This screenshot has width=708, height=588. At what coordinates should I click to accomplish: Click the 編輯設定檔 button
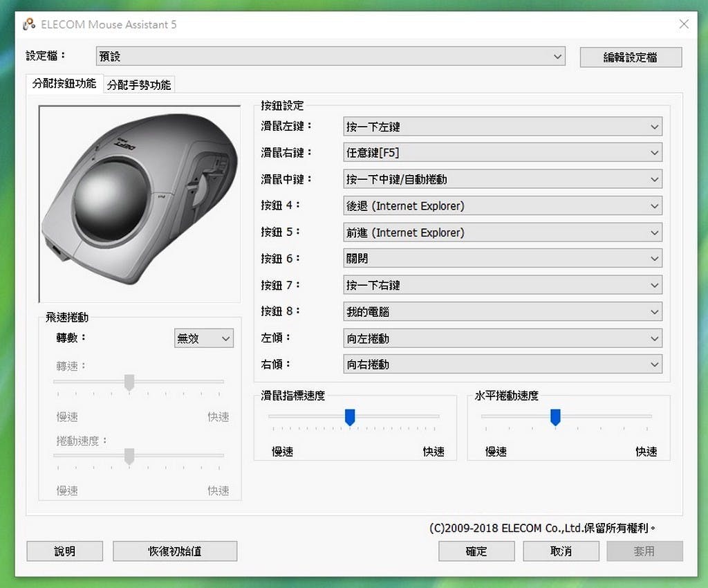[x=630, y=57]
